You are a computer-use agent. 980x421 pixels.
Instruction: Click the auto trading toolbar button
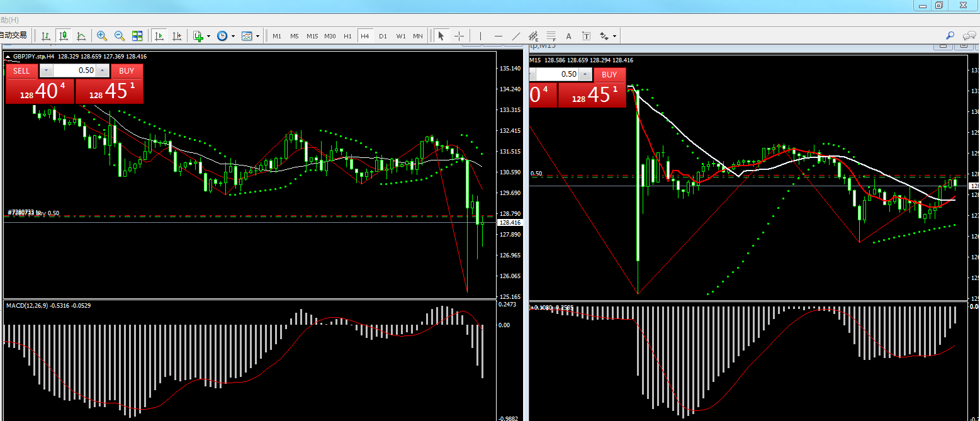point(14,36)
